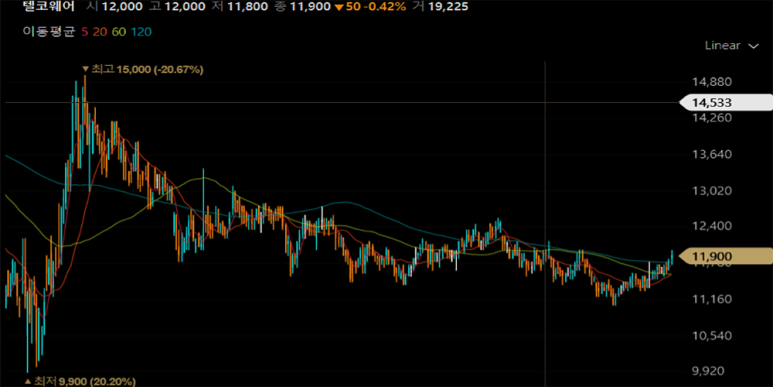Click the 120-day moving average label
The image size is (773, 387).
click(141, 32)
